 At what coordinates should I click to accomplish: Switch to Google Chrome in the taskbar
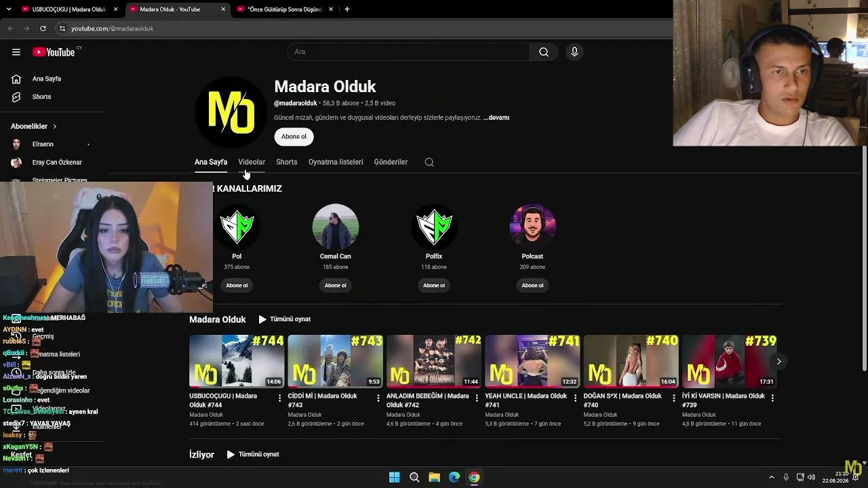coord(474,477)
